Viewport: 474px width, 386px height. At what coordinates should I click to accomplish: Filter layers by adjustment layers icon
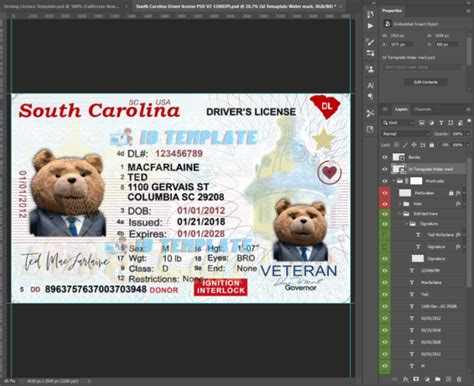(x=431, y=123)
